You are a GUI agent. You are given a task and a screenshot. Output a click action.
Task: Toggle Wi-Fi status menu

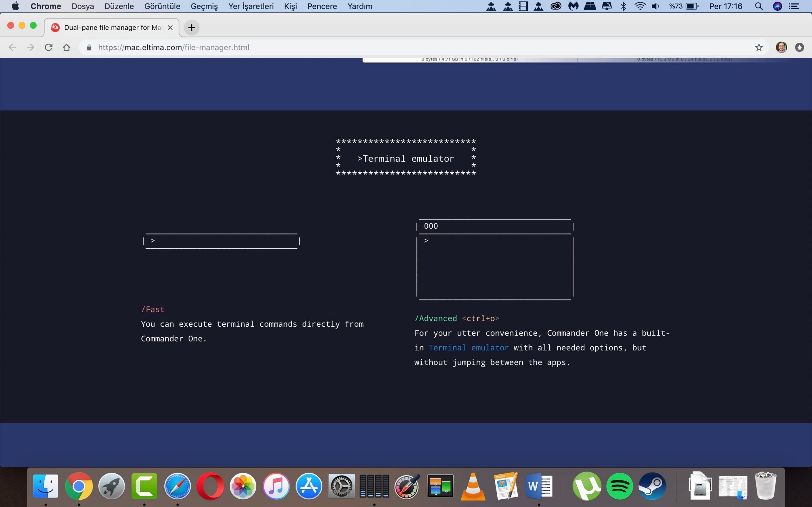640,6
